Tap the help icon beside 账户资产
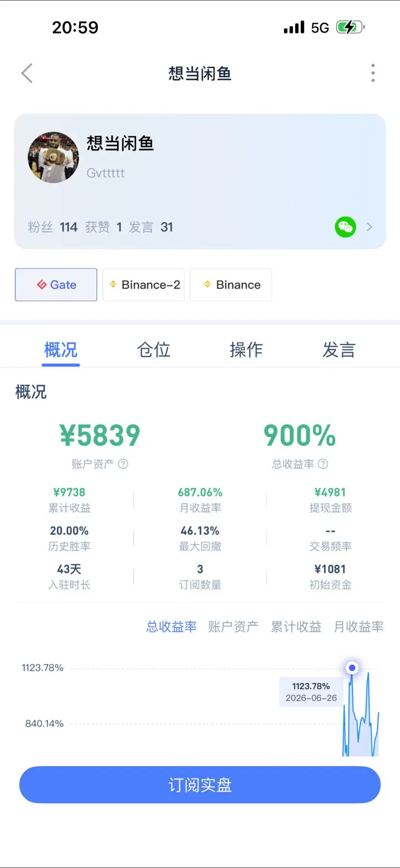 point(123,464)
